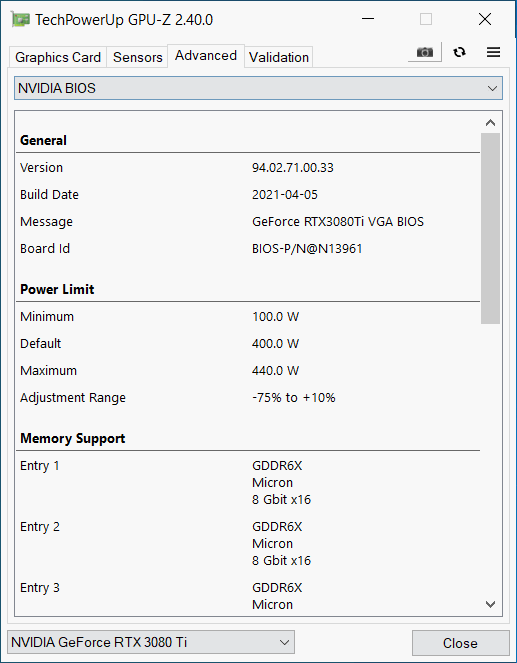Close the window with the X button
This screenshot has height=663, width=517.
[x=485, y=19]
